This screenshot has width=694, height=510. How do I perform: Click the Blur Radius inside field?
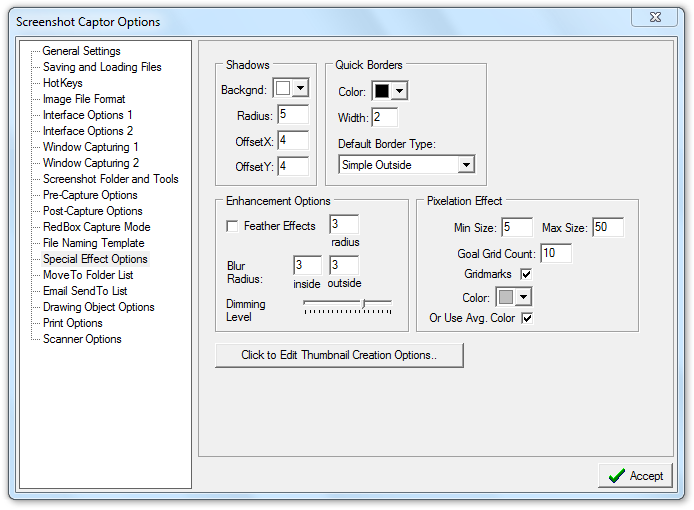click(308, 265)
